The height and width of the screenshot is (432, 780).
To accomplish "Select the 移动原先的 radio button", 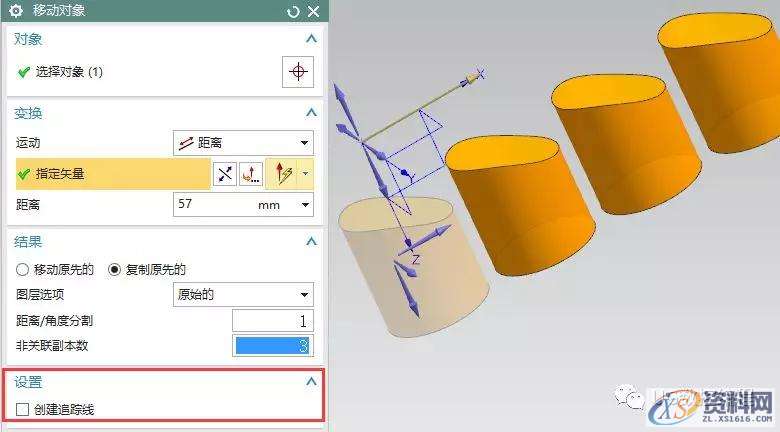I will (x=22, y=269).
